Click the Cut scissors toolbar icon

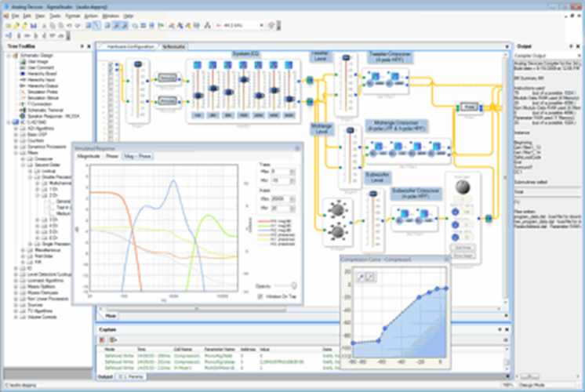click(x=43, y=26)
